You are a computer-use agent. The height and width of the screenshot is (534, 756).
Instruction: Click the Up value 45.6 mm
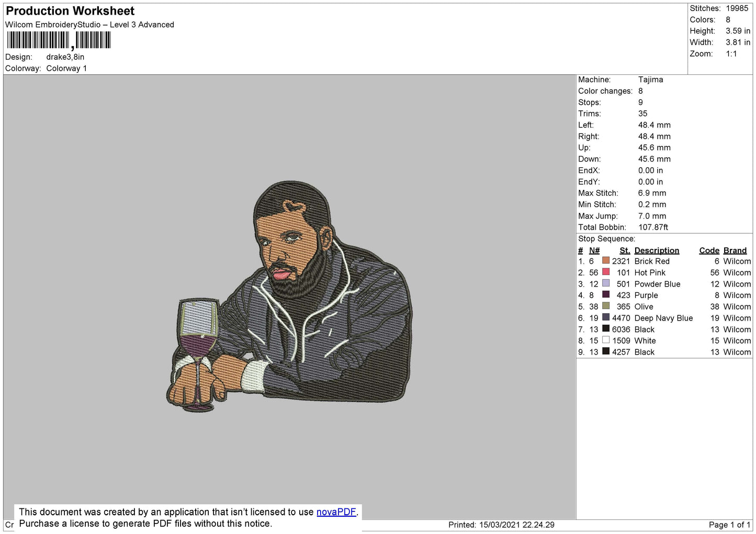654,147
